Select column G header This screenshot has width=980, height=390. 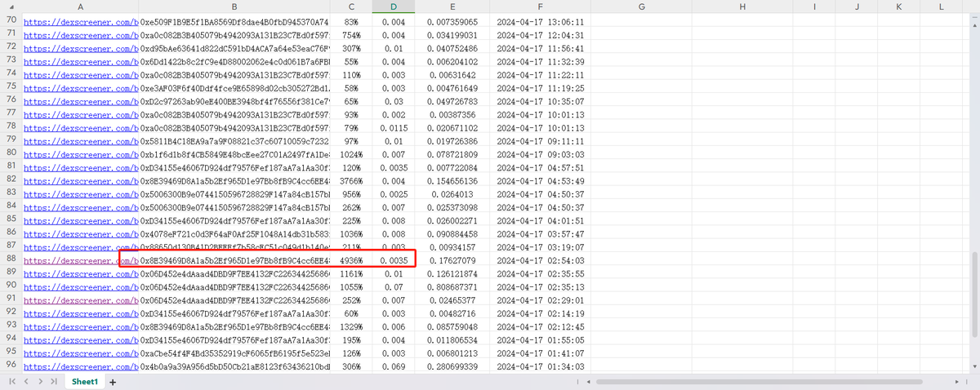[x=640, y=7]
